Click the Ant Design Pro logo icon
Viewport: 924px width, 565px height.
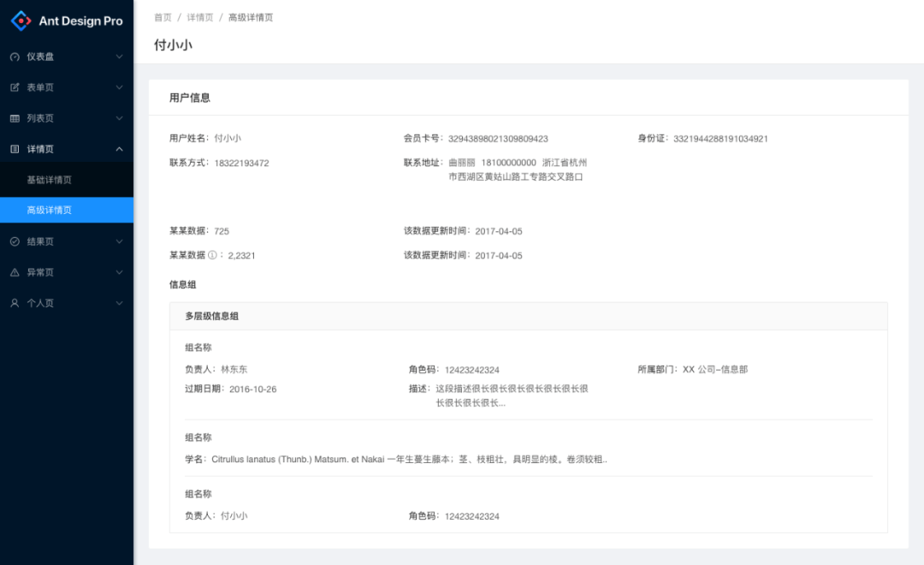(x=21, y=21)
